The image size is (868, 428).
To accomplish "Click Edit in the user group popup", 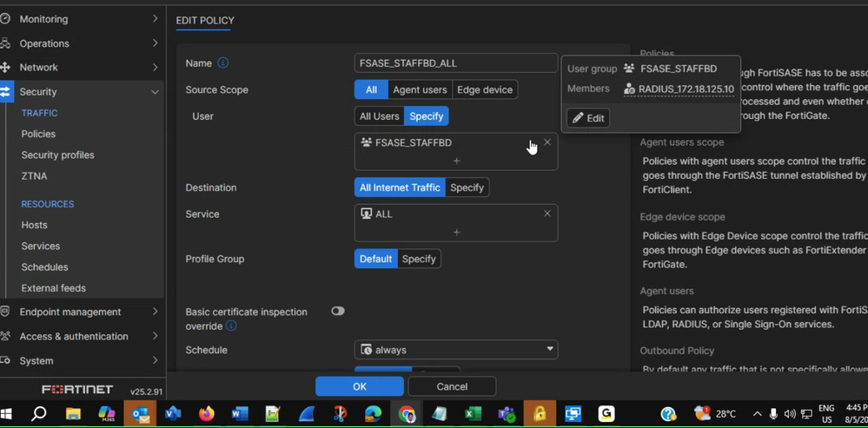I will [588, 118].
